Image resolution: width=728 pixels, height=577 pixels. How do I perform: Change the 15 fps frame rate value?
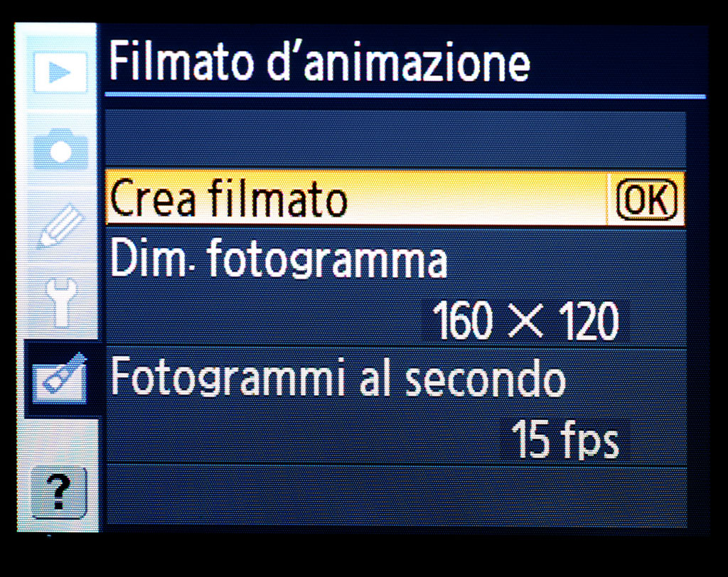pyautogui.click(x=565, y=439)
